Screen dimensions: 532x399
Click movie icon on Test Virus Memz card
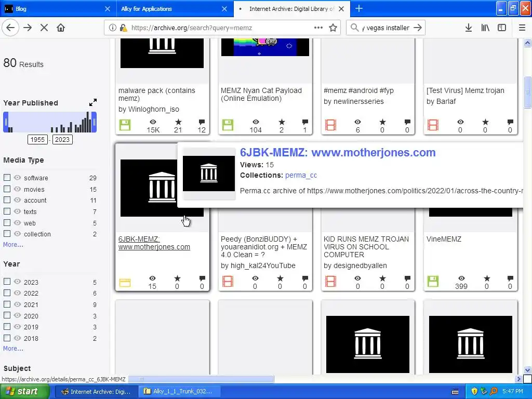(433, 125)
